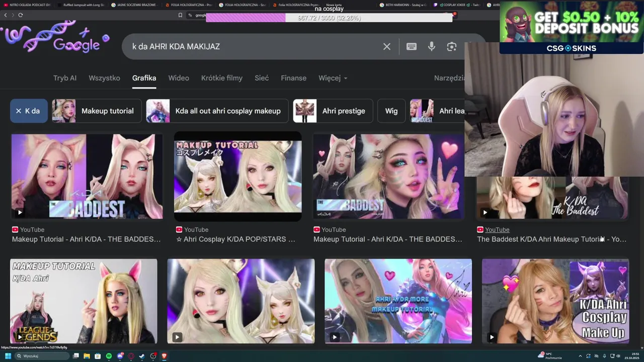Viewport: 644px width, 362px height.
Task: Apply the 'Ahri prestige' filter chip
Action: (333, 111)
